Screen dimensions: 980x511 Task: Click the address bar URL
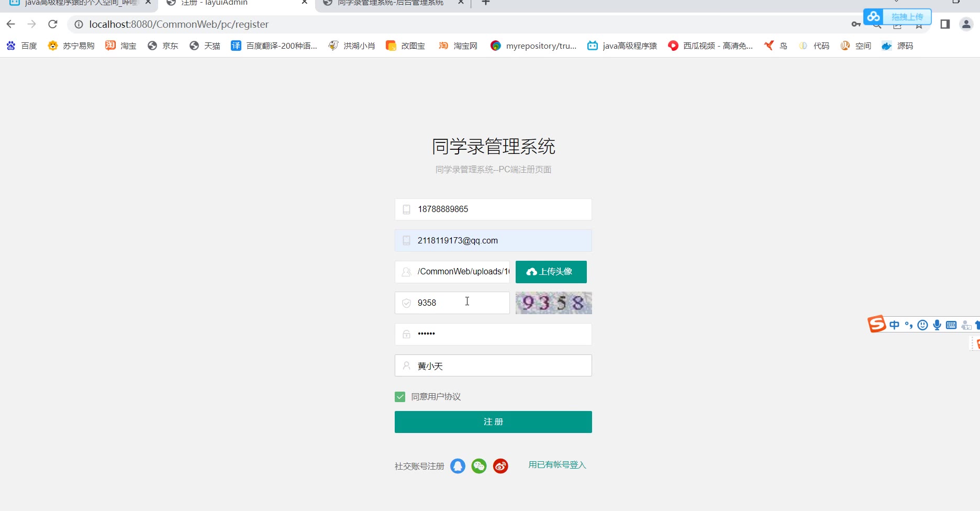pos(179,24)
